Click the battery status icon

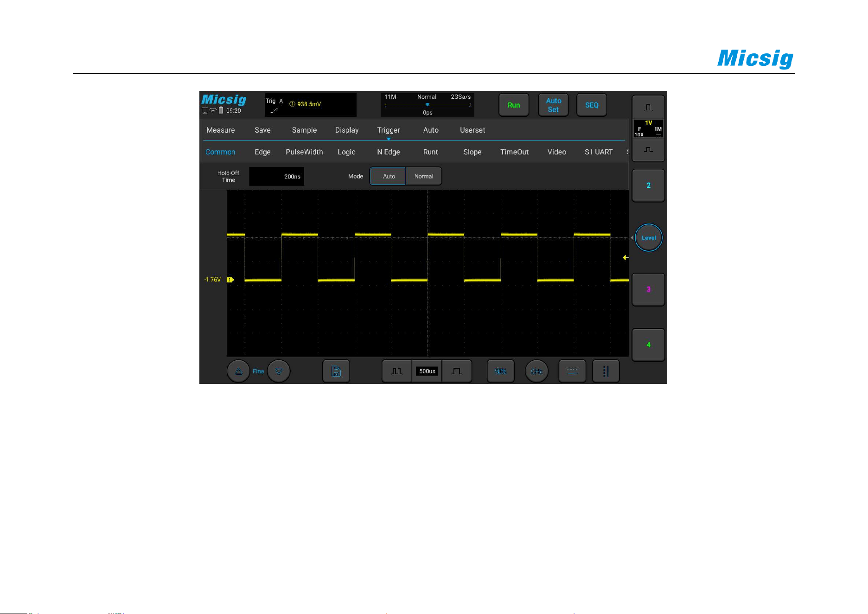point(221,110)
